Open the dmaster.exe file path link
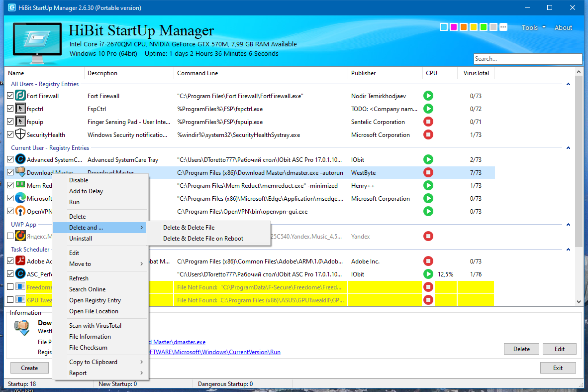This screenshot has width=588, height=392. pos(177,342)
